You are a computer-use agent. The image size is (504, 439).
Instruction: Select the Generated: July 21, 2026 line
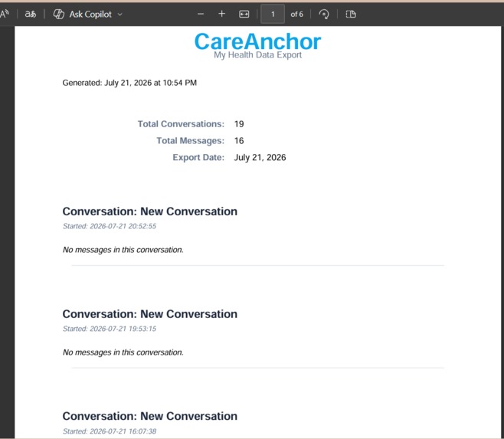129,83
